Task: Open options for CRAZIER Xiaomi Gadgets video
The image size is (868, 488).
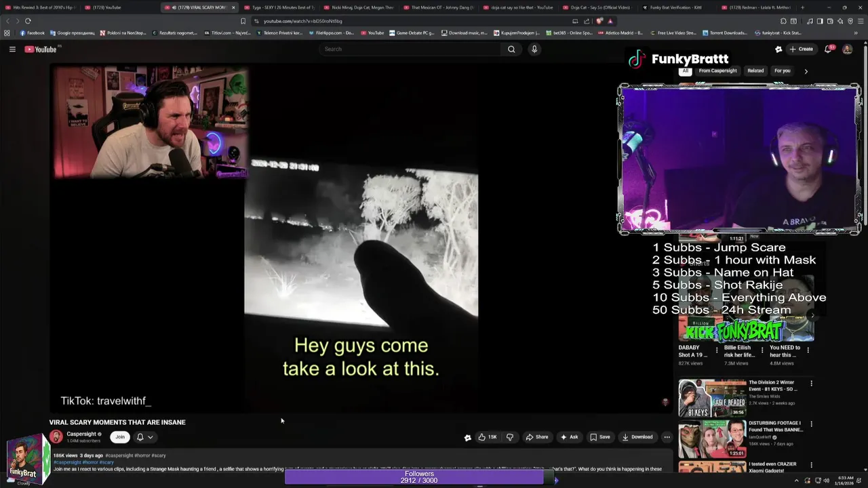Action: (811, 465)
